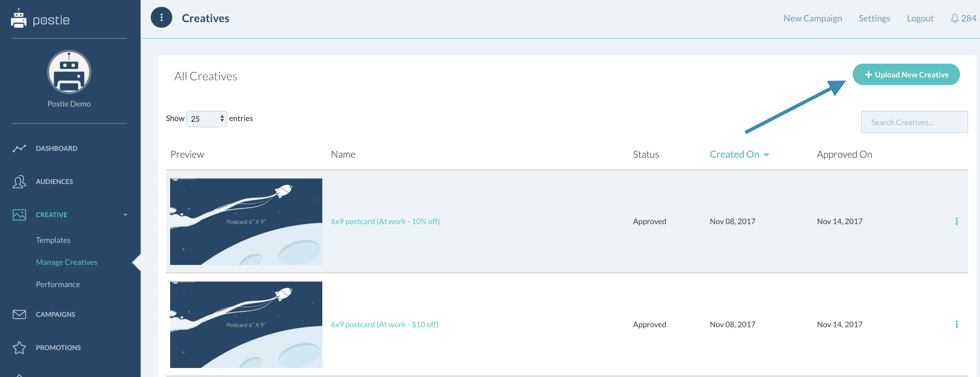This screenshot has width=980, height=377.
Task: Open the Show entries count dropdown
Action: pos(206,119)
